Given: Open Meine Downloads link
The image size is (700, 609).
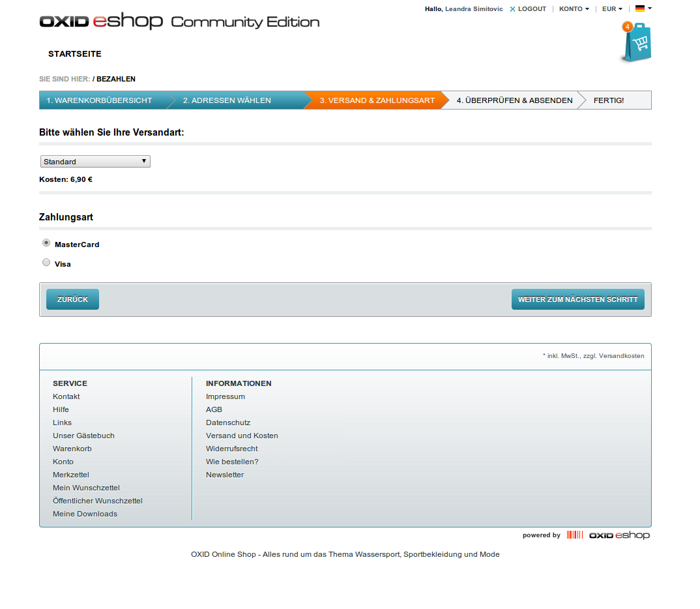Looking at the screenshot, I should click(x=85, y=514).
